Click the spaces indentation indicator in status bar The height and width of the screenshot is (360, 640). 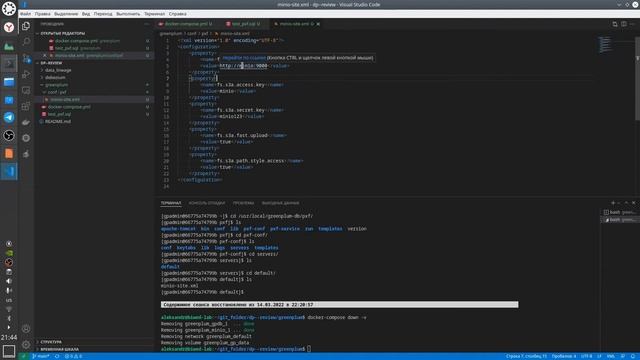click(564, 356)
